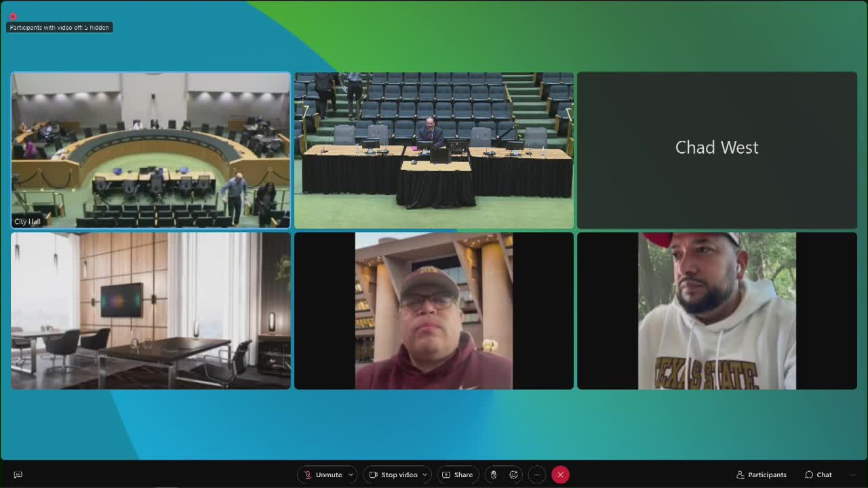
Task: Open video options arrow beside Stop video
Action: tap(425, 474)
